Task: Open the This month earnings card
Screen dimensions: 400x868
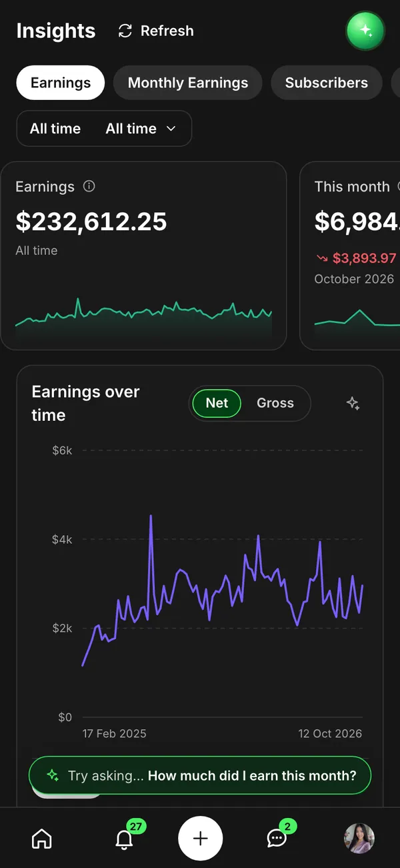Action: [350, 256]
